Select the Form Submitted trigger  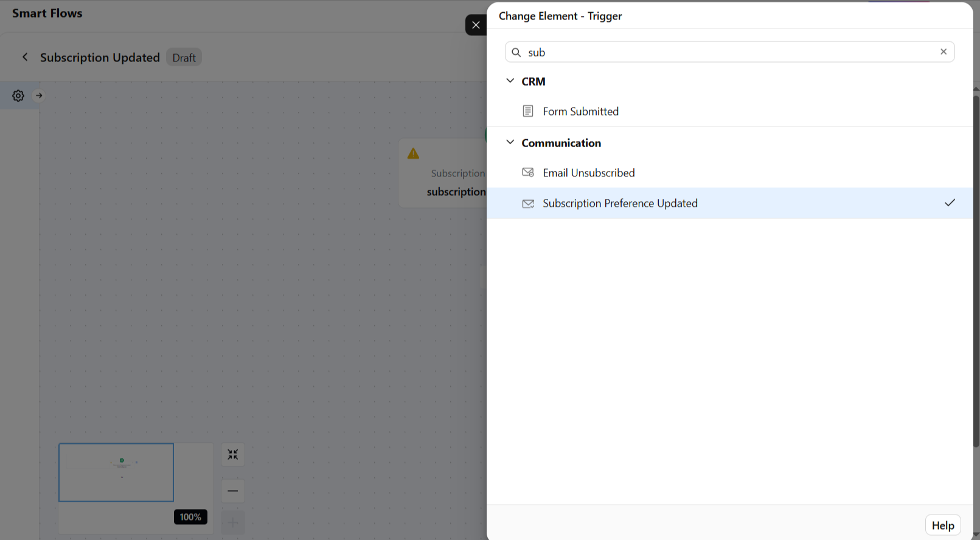coord(730,111)
